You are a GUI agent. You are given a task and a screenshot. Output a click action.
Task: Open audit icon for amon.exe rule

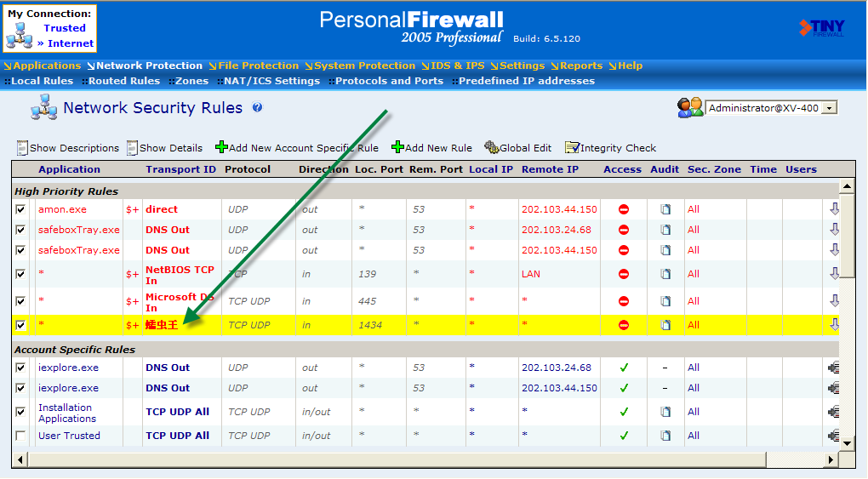pyautogui.click(x=665, y=209)
